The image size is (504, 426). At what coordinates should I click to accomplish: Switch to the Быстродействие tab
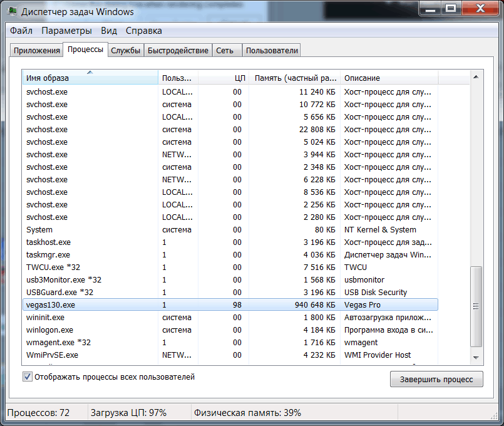coord(178,51)
